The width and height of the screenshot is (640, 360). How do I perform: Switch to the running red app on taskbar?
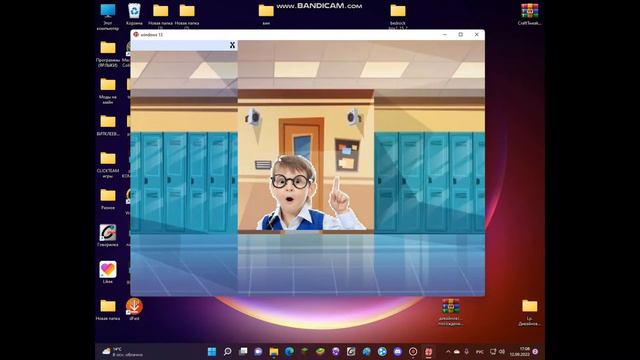[x=429, y=351]
